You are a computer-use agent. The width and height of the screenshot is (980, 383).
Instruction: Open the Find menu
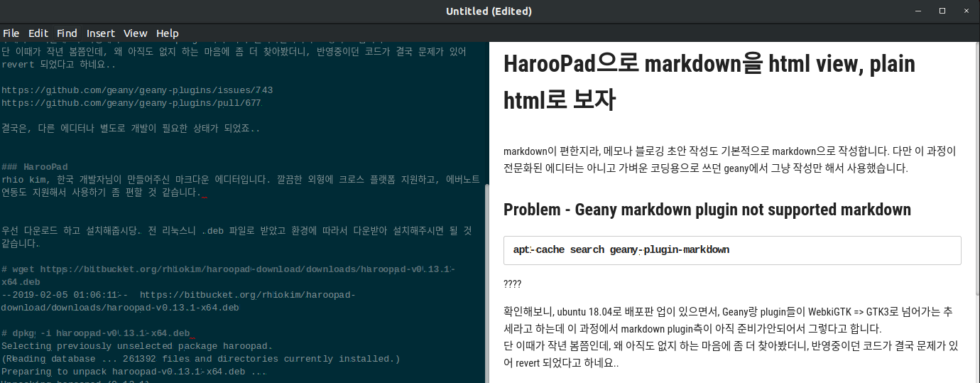67,33
